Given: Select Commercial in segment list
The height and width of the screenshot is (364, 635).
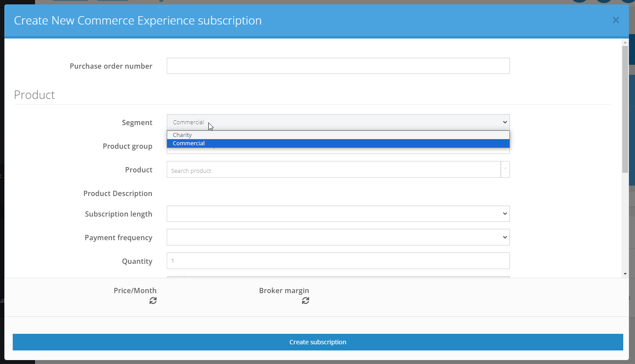Looking at the screenshot, I should (338, 143).
